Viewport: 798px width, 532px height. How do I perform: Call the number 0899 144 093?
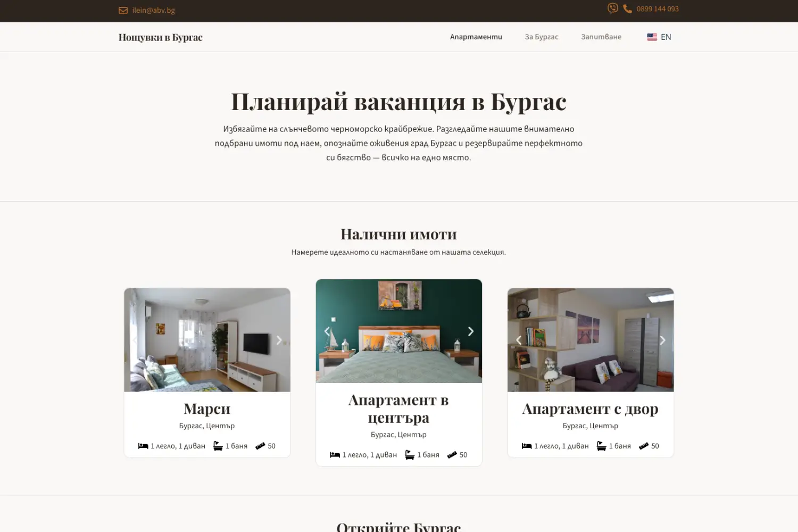(658, 9)
